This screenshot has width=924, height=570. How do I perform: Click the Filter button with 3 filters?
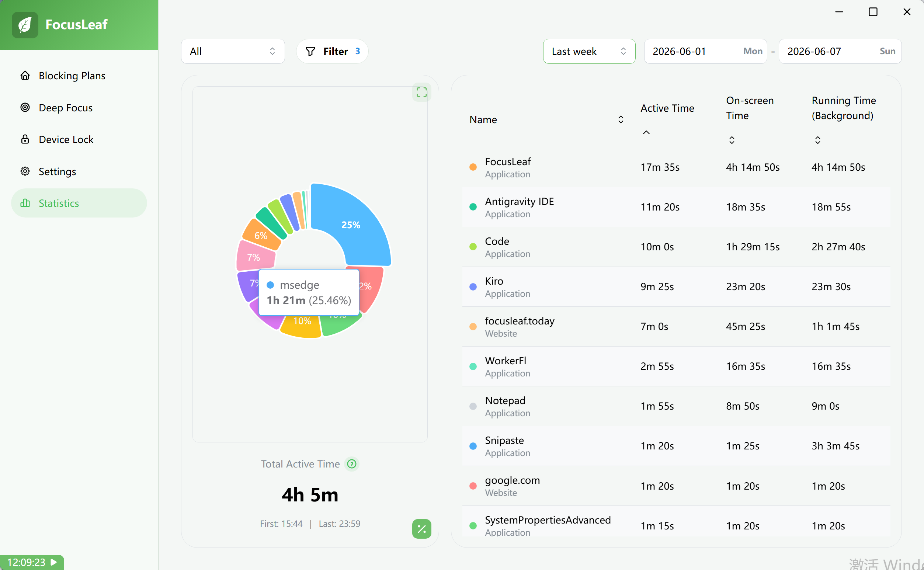point(332,51)
